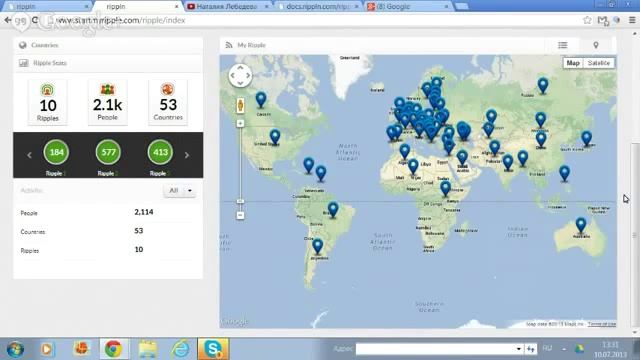Screen dimensions: 640x360
Task: Click the Ripples value 10 row
Action: tap(107, 250)
